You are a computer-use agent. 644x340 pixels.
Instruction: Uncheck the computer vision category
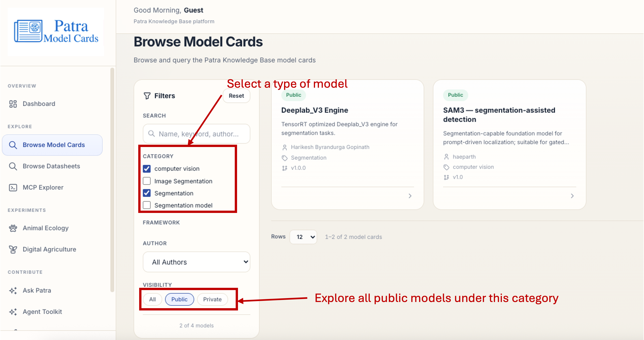tap(147, 169)
